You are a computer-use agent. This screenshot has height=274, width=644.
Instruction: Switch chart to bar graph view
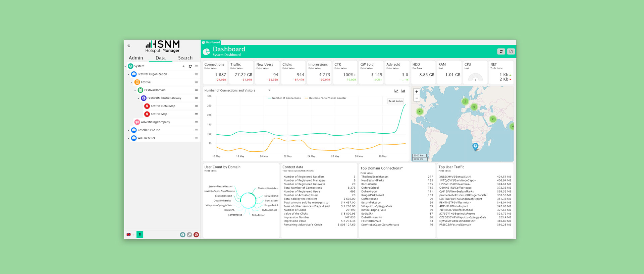(403, 91)
